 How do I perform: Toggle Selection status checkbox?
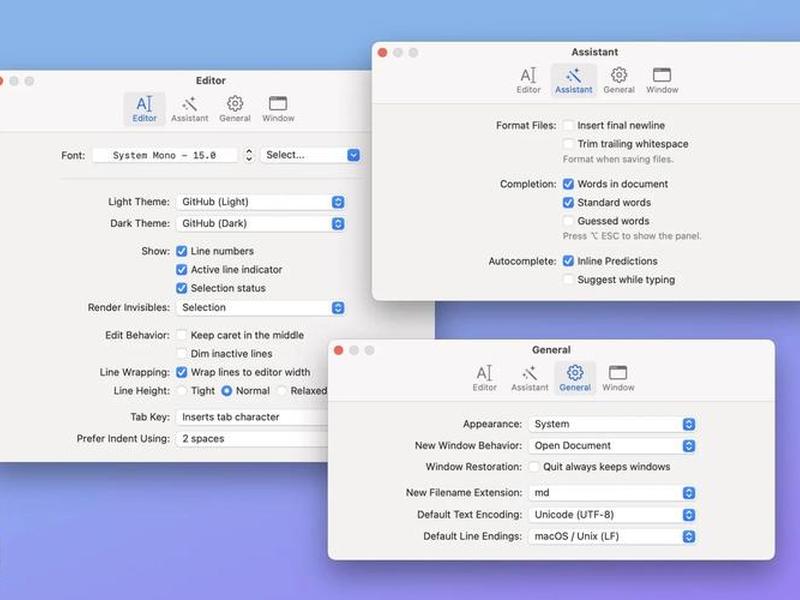click(x=181, y=288)
